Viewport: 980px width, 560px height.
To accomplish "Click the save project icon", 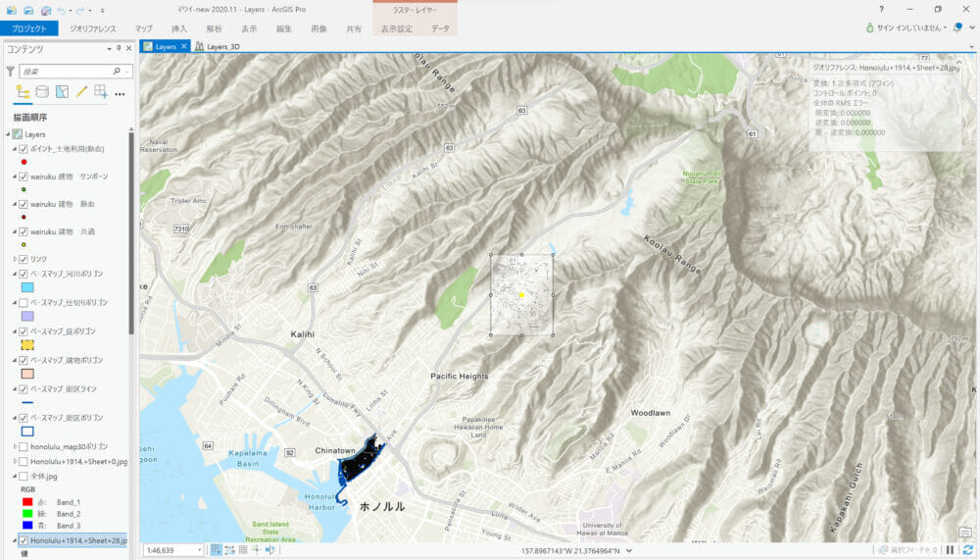I will click(x=46, y=10).
